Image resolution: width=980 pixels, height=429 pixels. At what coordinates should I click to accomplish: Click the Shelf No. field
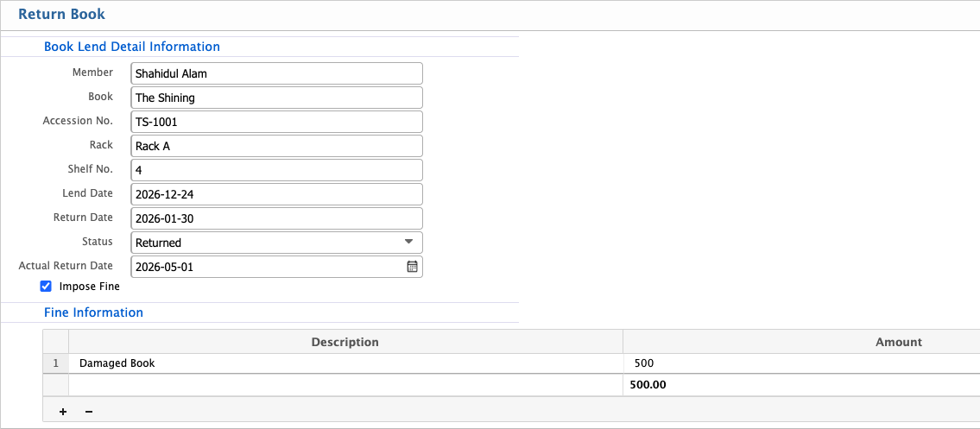tap(276, 170)
